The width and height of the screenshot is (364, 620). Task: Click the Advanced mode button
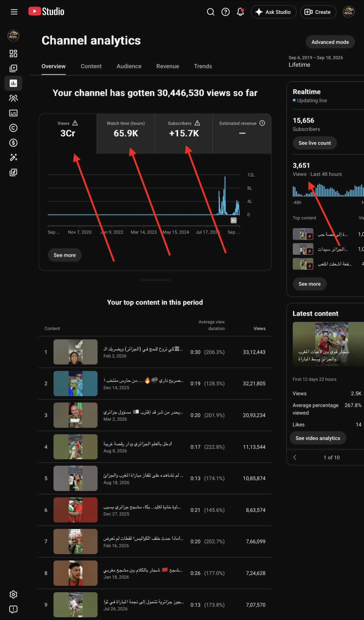pyautogui.click(x=330, y=42)
